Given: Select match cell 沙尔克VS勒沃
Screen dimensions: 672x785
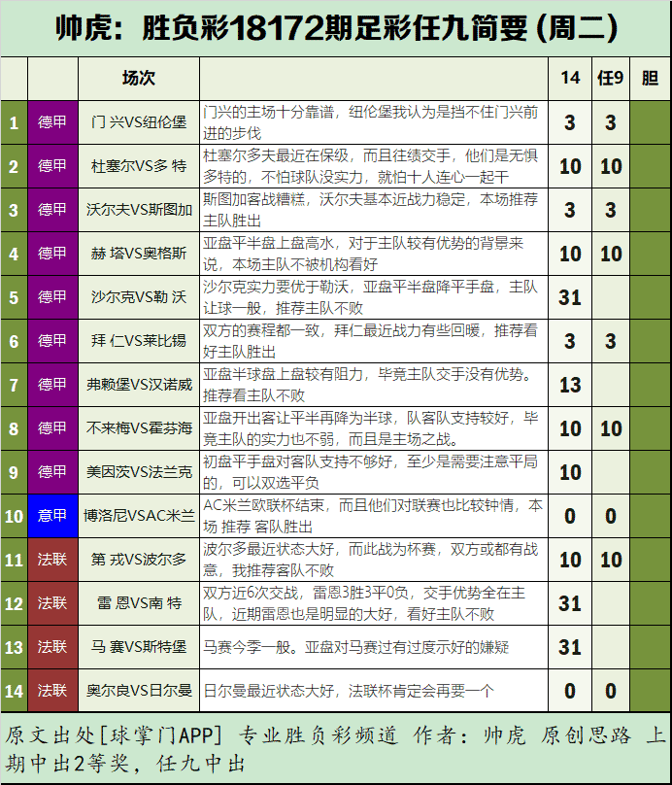Looking at the screenshot, I should pos(139,297).
